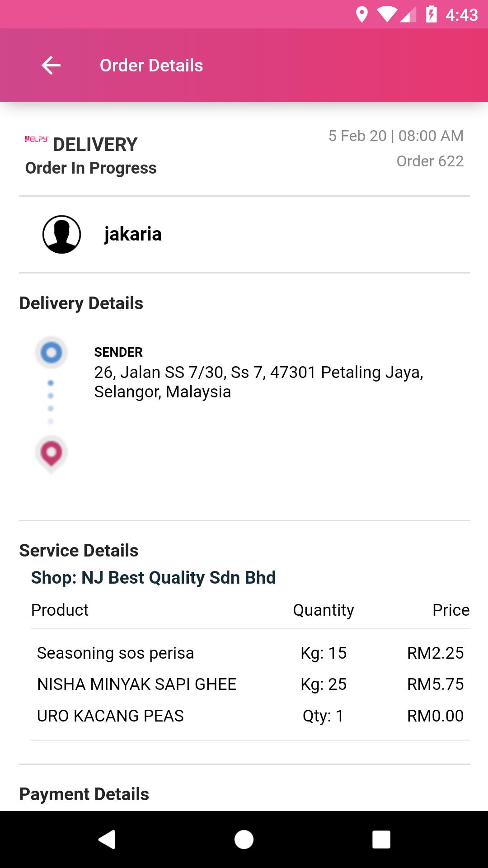
Task: Tap the Order 622 number label
Action: (x=430, y=161)
